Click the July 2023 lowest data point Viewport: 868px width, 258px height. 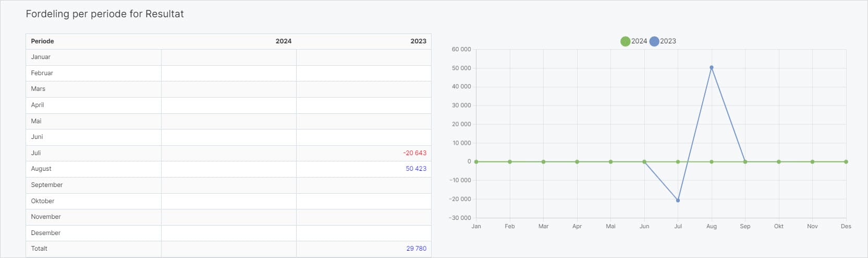pos(678,201)
